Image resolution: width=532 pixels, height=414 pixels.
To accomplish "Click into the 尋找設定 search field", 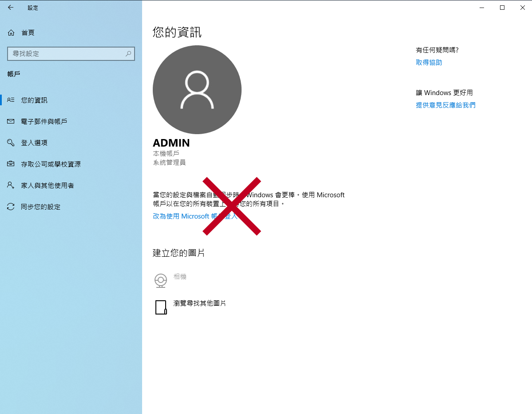I will click(67, 54).
